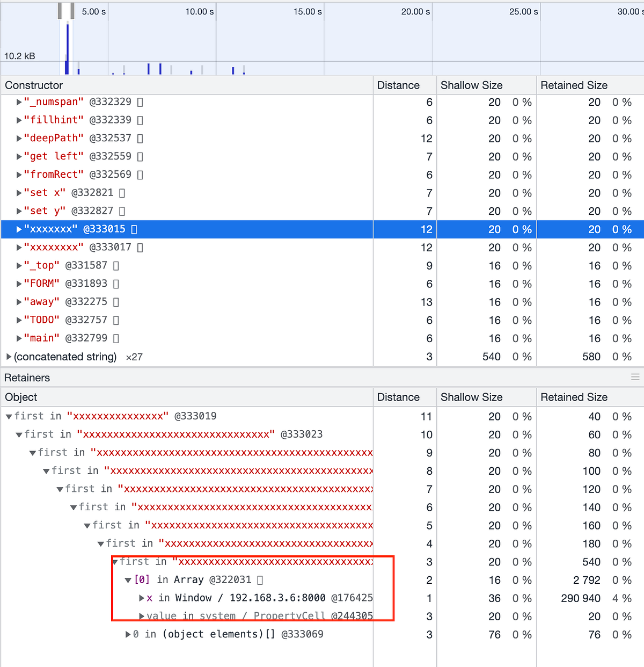
Task: Click the object icon beside Array @322031 retainer
Action: 260,579
